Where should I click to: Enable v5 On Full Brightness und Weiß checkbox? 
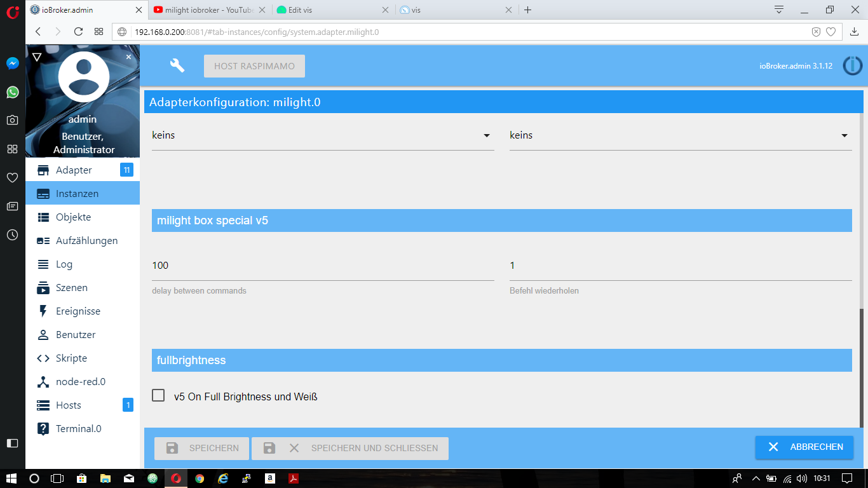coord(158,396)
